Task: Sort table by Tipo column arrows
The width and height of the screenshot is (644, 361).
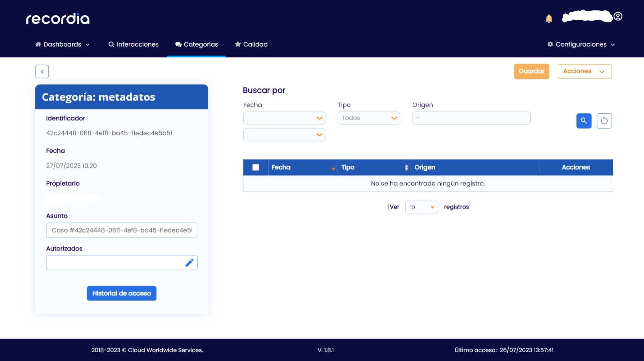Action: click(x=406, y=168)
